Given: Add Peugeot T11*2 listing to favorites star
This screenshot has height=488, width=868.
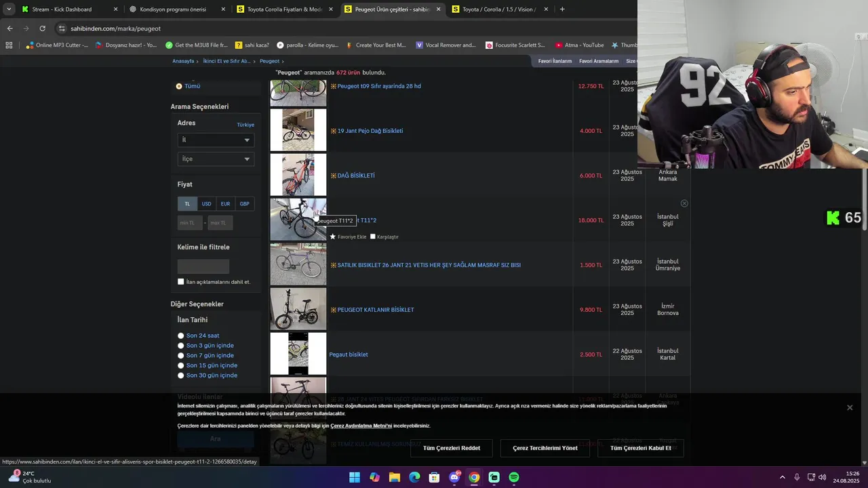Looking at the screenshot, I should click(x=333, y=237).
